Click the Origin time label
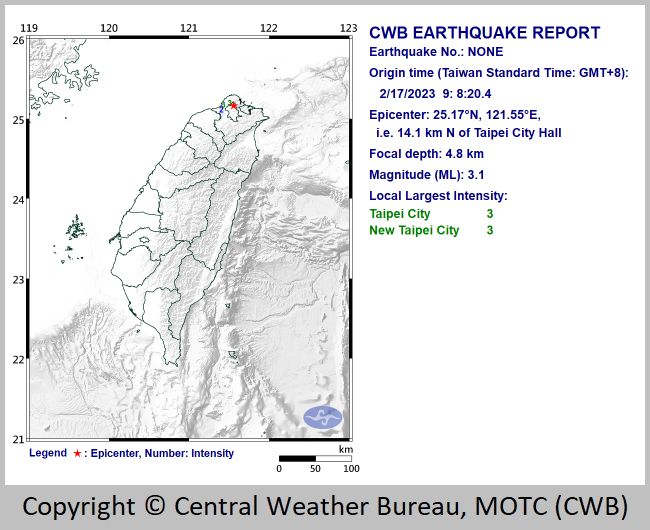Viewport: 650px width, 530px height. pos(498,73)
